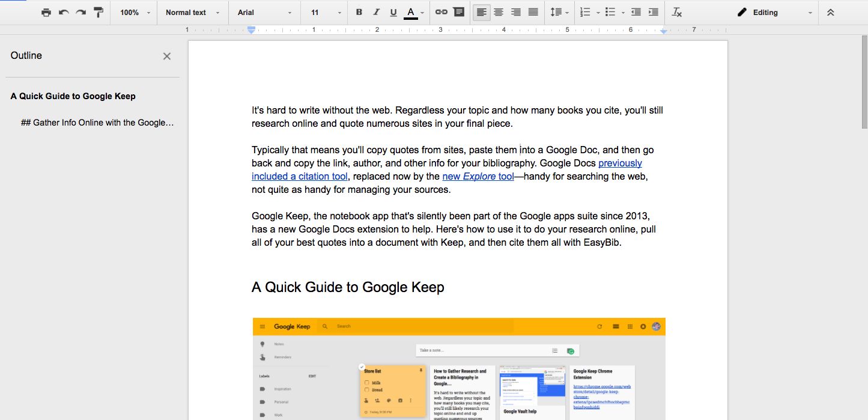Apply a numbered list
Viewport: 868px width, 420px height.
tap(586, 12)
